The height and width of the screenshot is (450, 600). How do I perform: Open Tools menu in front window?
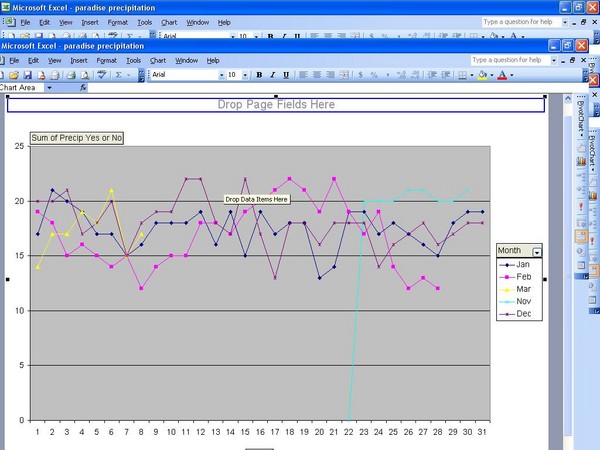[x=134, y=60]
